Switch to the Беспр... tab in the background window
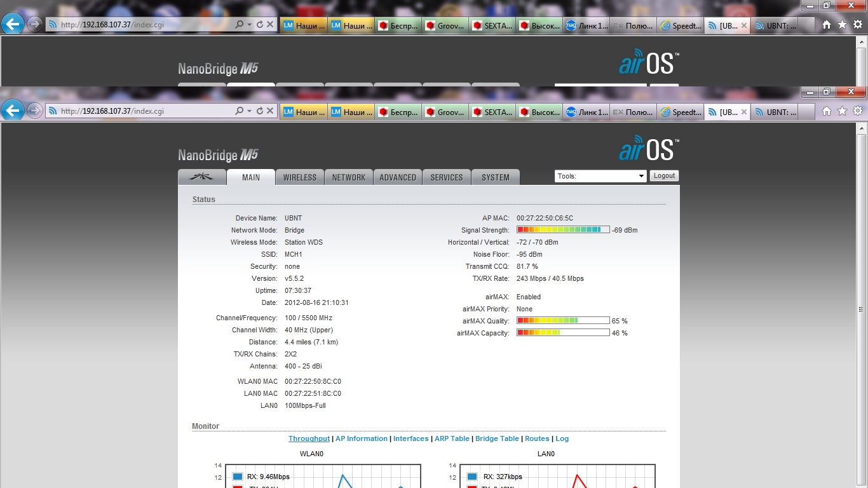 click(398, 25)
